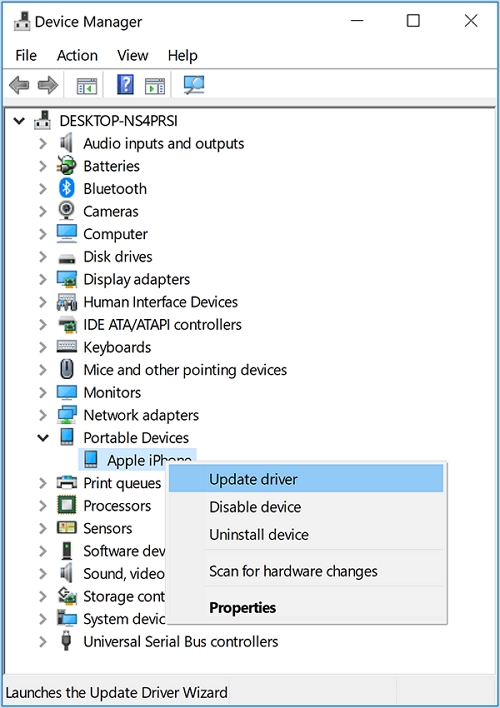Screen dimensions: 500x708
Task: Click the Cameras webcam icon
Action: 66,211
